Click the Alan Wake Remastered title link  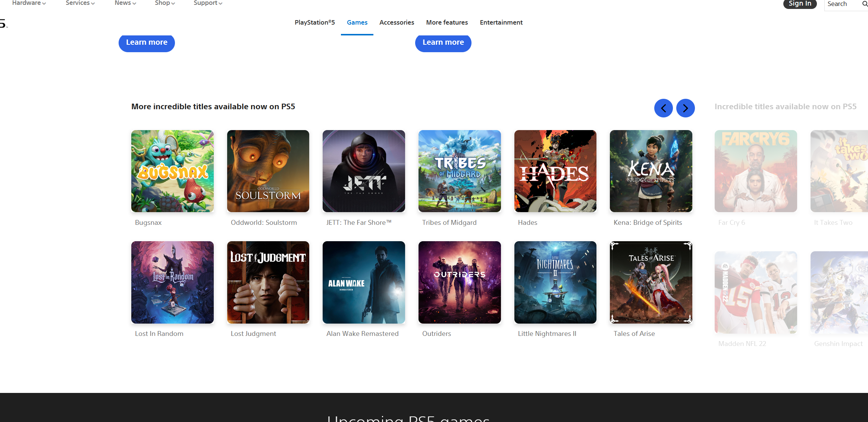(362, 334)
